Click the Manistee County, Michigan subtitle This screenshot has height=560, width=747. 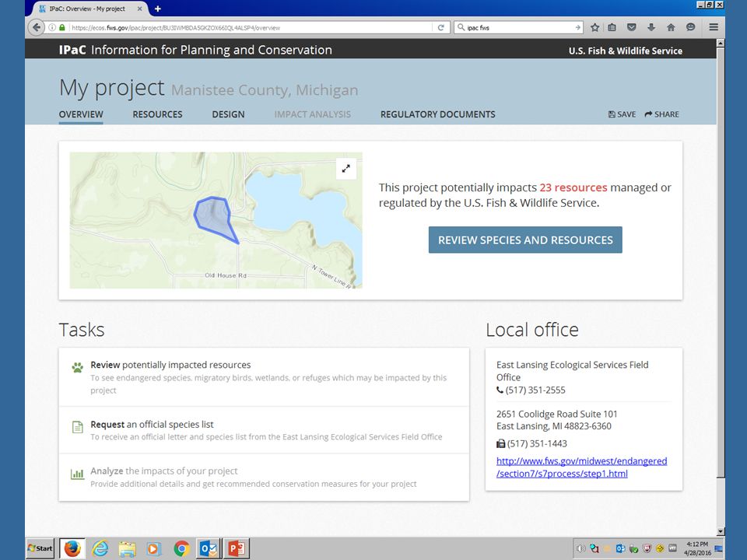tap(265, 90)
